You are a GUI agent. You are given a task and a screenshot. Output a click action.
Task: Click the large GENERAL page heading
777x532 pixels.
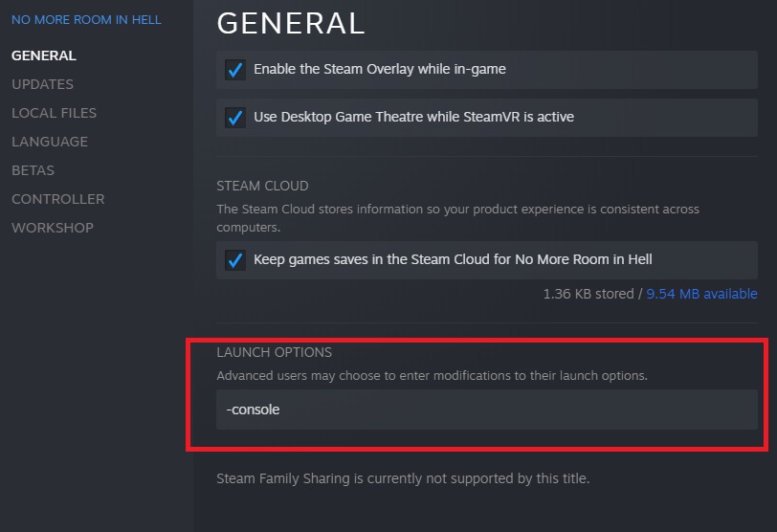coord(291,23)
